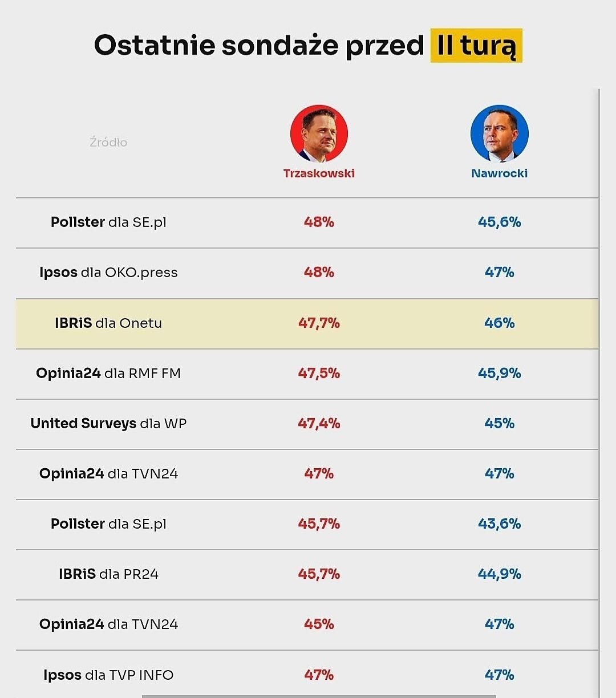
Task: Click Nawrocki's round portrait photo
Action: (499, 133)
